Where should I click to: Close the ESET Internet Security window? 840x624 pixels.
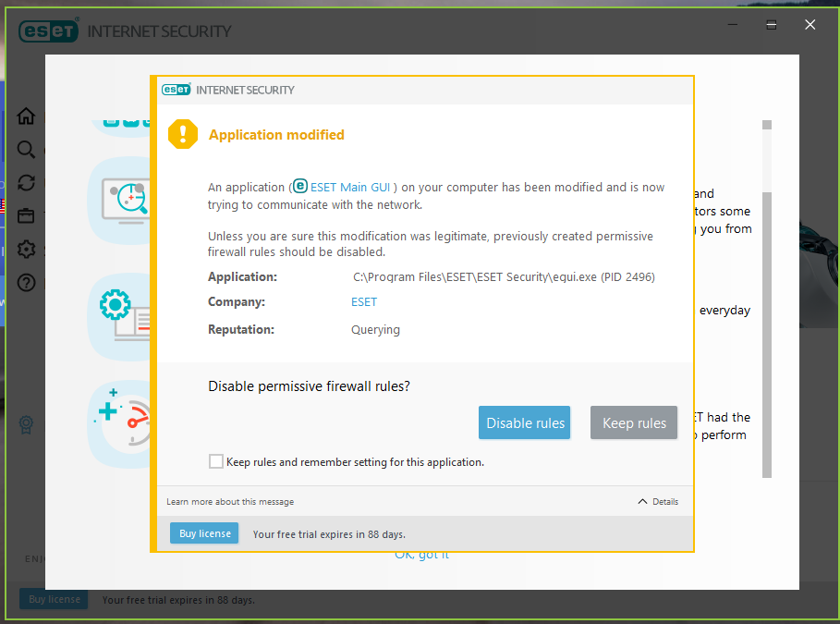pos(810,25)
